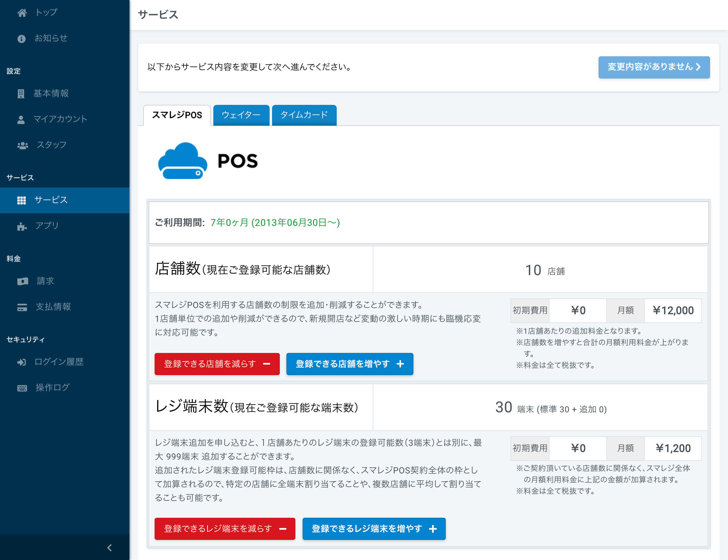The image size is (728, 560).
Task: Click the 変更内容がありません button
Action: (654, 67)
